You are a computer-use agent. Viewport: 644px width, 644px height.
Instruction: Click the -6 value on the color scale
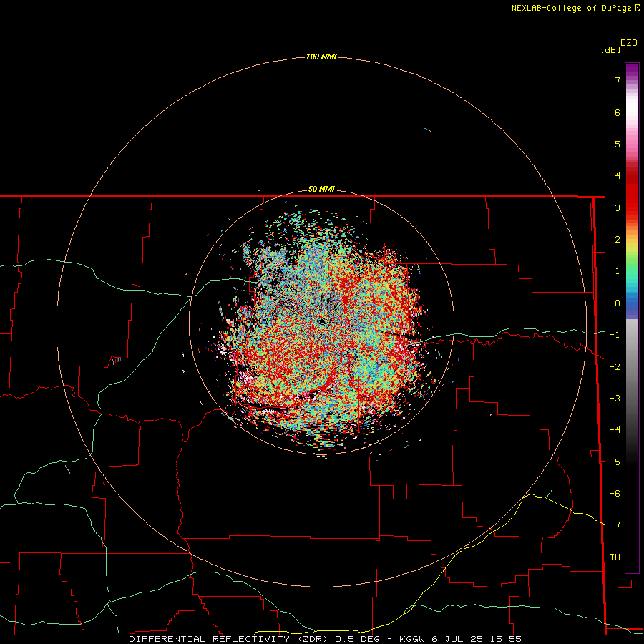point(615,494)
